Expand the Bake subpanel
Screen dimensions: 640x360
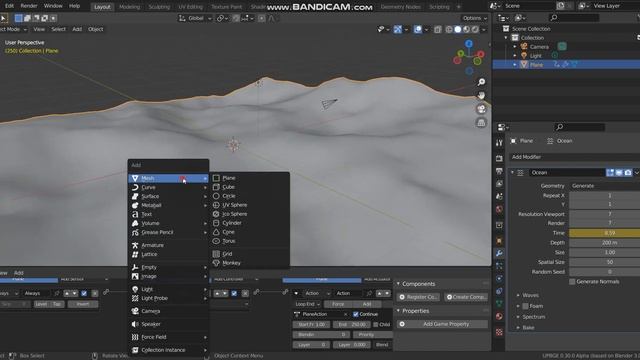tap(518, 328)
